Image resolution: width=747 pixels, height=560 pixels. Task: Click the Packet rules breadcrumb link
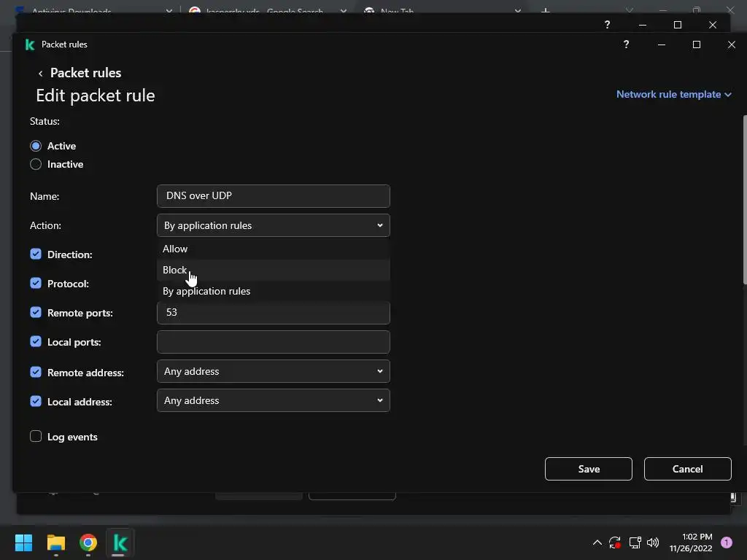pyautogui.click(x=86, y=73)
